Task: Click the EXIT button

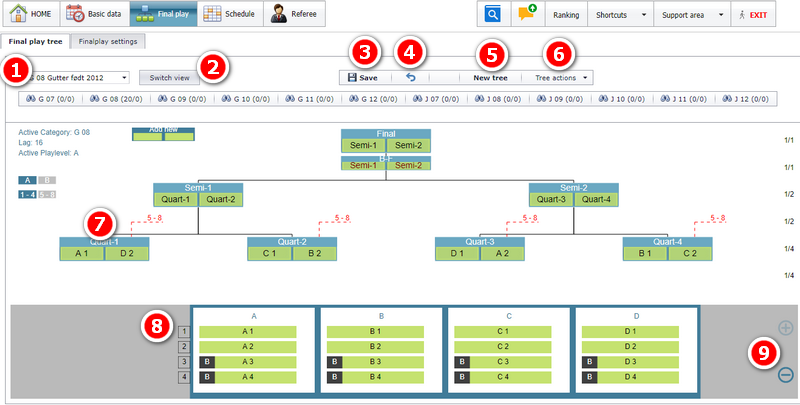Action: tap(753, 15)
